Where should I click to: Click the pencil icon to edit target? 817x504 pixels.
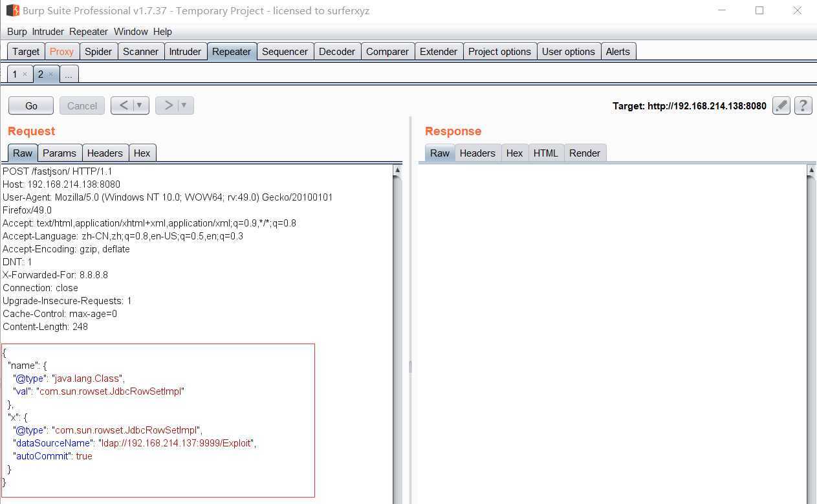tap(781, 105)
